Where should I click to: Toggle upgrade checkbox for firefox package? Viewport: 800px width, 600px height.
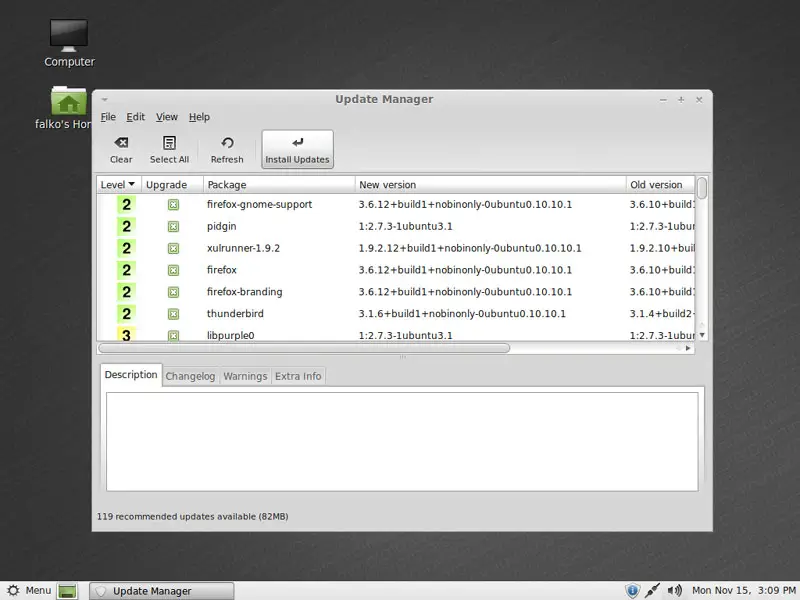173,270
